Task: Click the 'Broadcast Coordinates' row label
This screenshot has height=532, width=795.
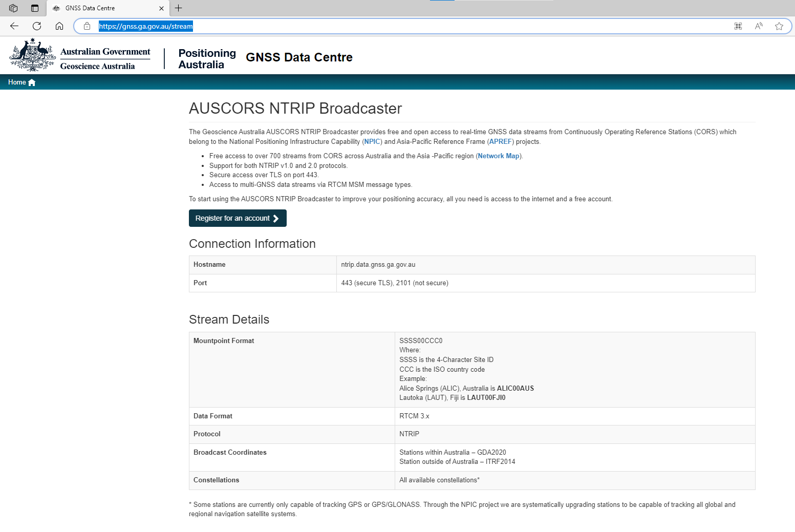Action: tap(230, 453)
